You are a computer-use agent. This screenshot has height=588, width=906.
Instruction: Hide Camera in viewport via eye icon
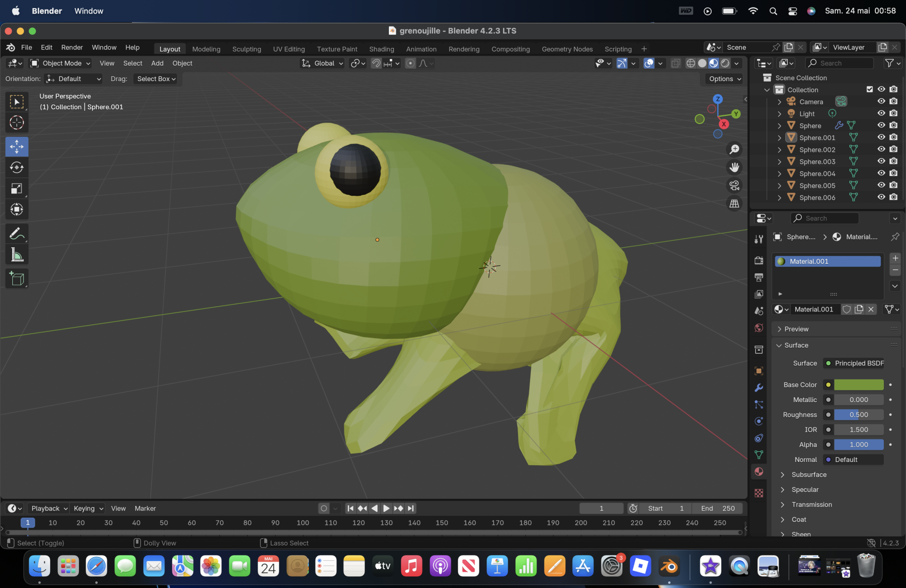(x=881, y=101)
